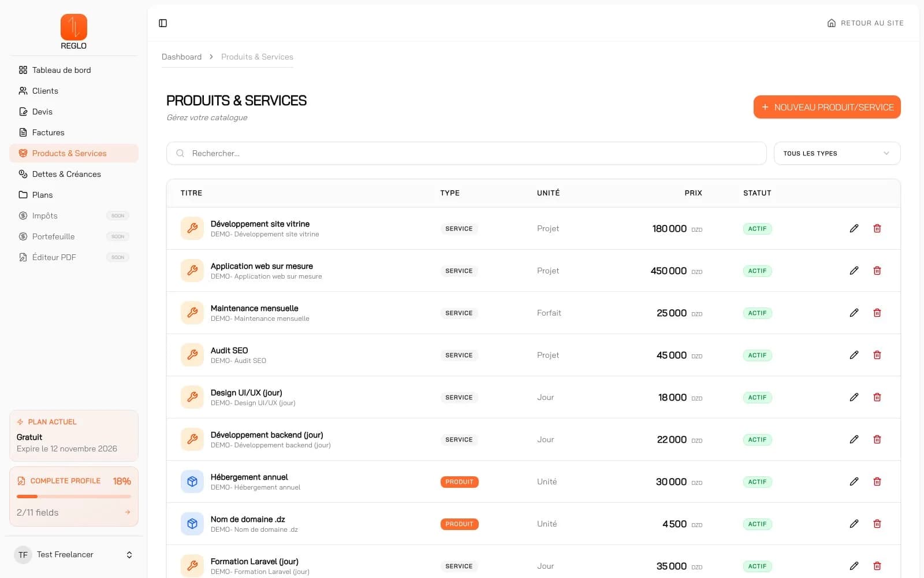924x578 pixels.
Task: Edit the Maintenance mensuelle entry
Action: pos(854,313)
